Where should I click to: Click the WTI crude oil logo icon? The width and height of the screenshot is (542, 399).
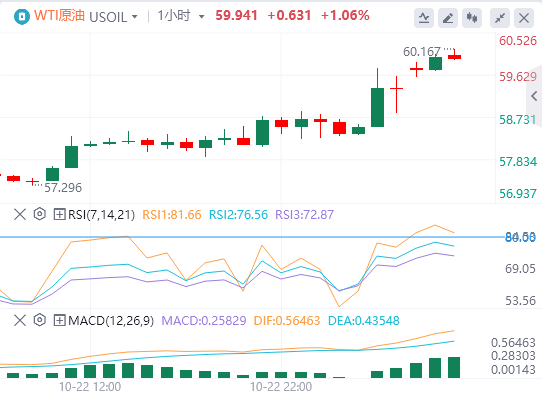tap(22, 16)
